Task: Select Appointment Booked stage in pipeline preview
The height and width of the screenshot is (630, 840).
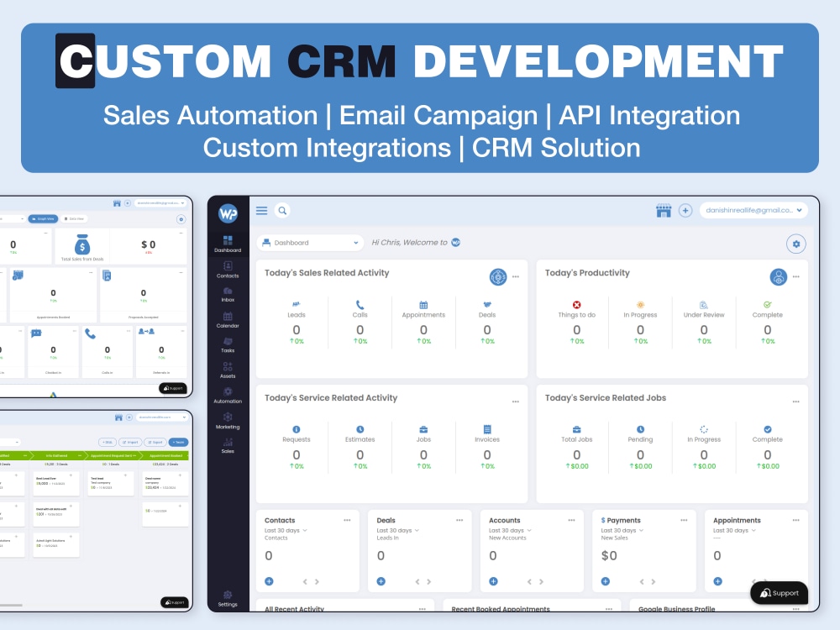Action: pyautogui.click(x=165, y=455)
